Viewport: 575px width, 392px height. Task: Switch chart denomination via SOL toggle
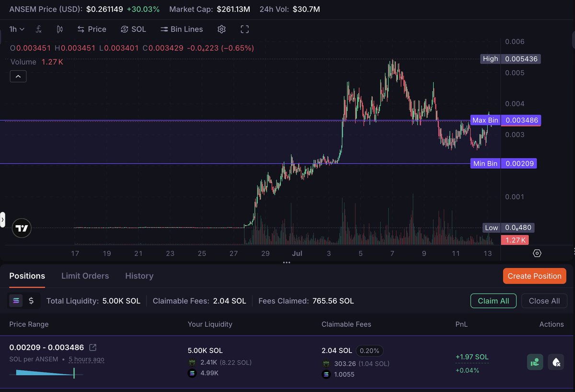[x=133, y=29]
